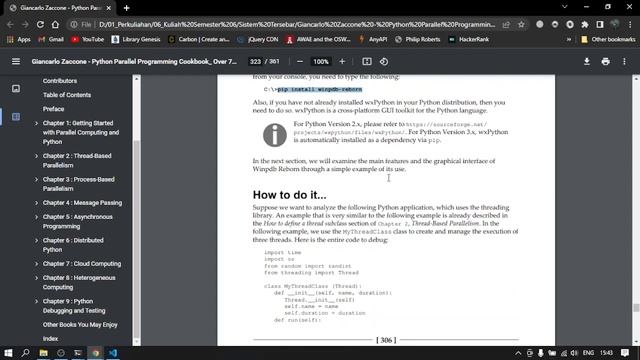Expand Chapter 9: Python Debugging and Testing

[36, 301]
